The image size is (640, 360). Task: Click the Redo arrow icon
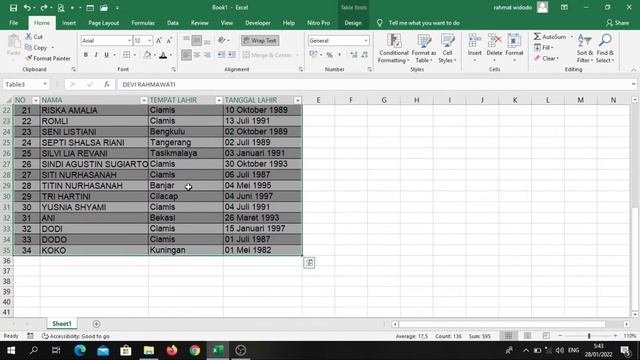pos(43,8)
